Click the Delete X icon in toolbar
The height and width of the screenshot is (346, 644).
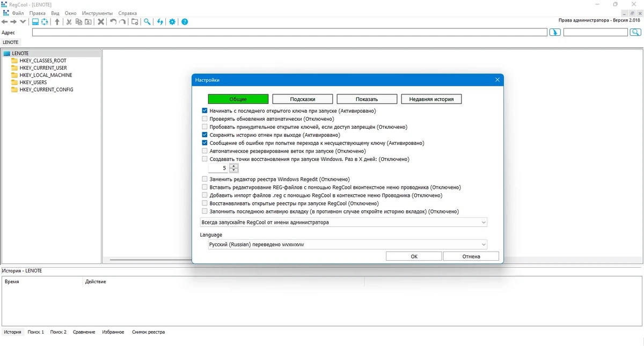100,22
